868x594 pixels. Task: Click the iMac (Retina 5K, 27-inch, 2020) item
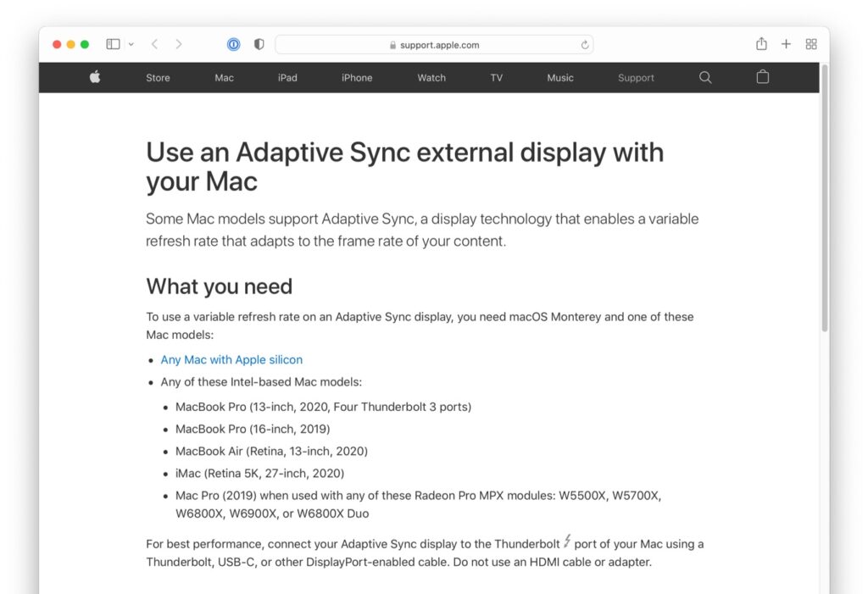[259, 474]
